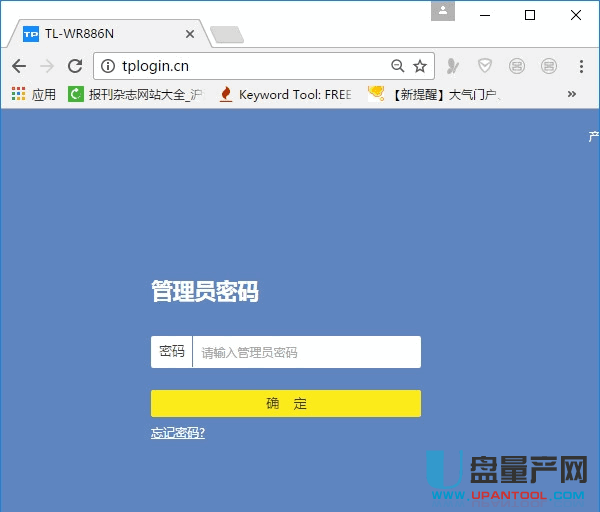600x512 pixels.
Task: Click the address bar URL tplogin.cn
Action: click(x=155, y=66)
